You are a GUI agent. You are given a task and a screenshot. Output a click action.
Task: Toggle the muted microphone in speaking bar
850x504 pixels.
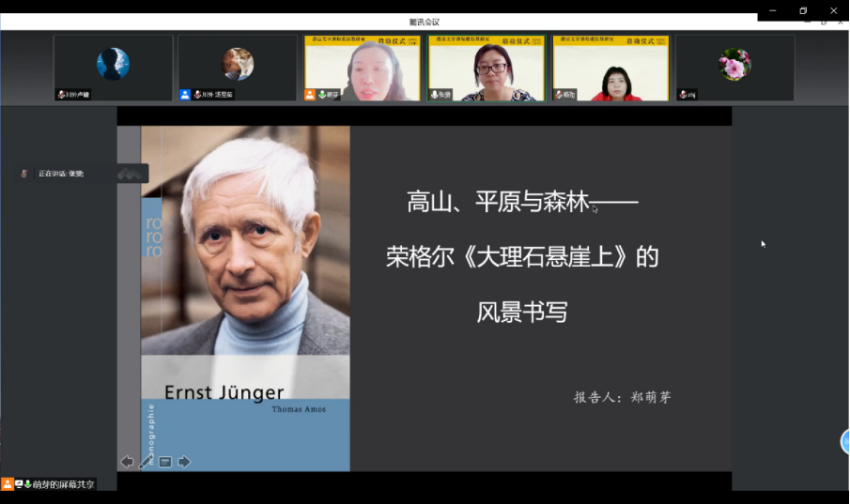click(25, 174)
